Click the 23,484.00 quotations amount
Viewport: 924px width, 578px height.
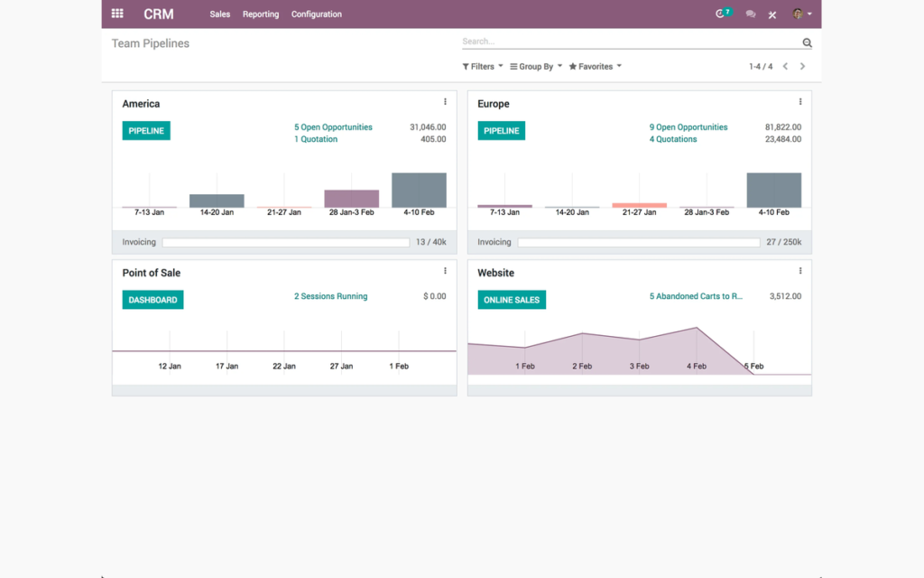[783, 139]
